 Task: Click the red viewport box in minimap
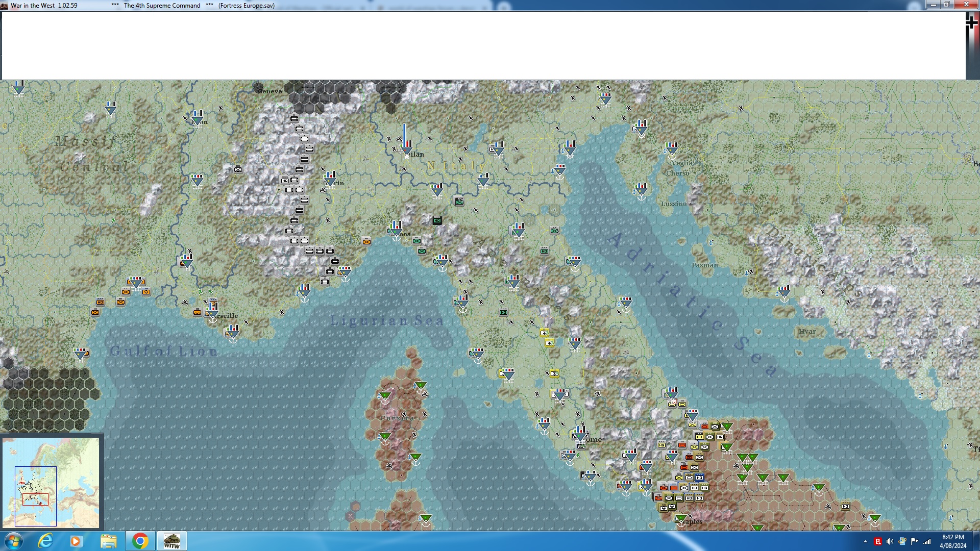click(35, 499)
